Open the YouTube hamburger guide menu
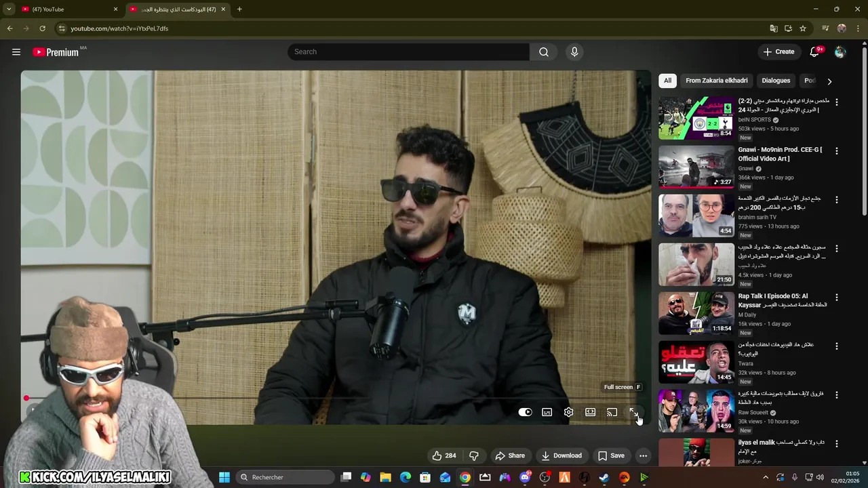 16,52
